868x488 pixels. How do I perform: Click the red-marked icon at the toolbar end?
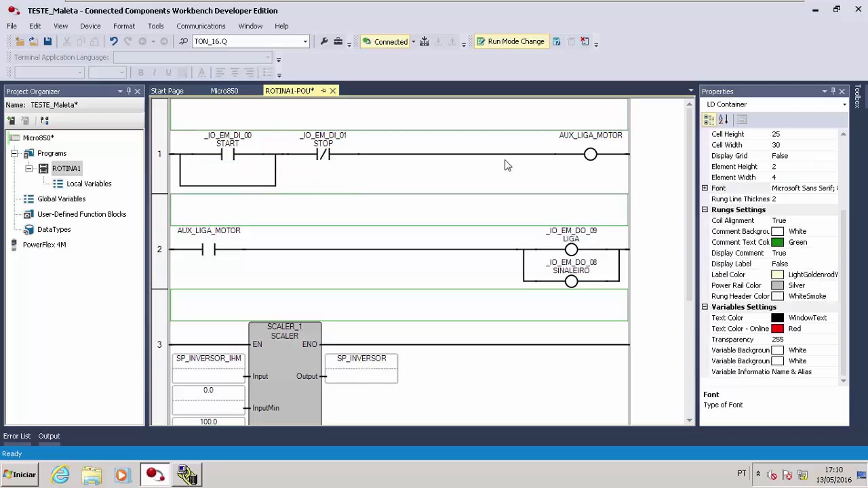pos(585,41)
